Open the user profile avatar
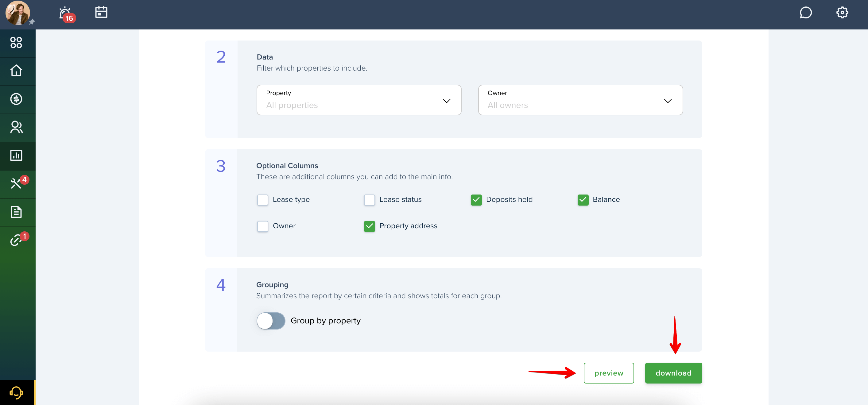The height and width of the screenshot is (405, 868). pos(17,13)
